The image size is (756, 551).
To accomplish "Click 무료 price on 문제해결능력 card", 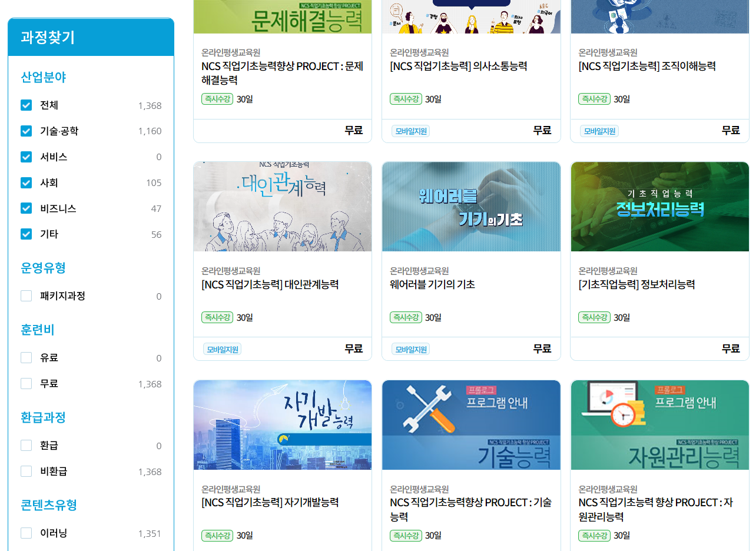I will tap(354, 131).
